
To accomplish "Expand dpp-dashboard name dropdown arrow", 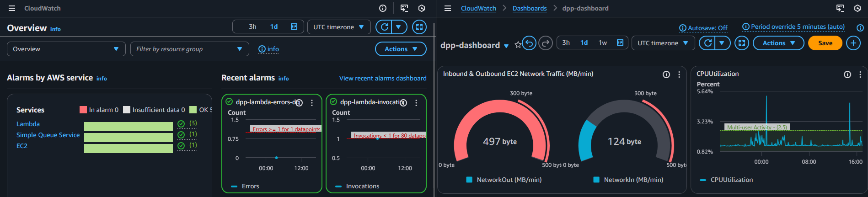I will (x=506, y=46).
